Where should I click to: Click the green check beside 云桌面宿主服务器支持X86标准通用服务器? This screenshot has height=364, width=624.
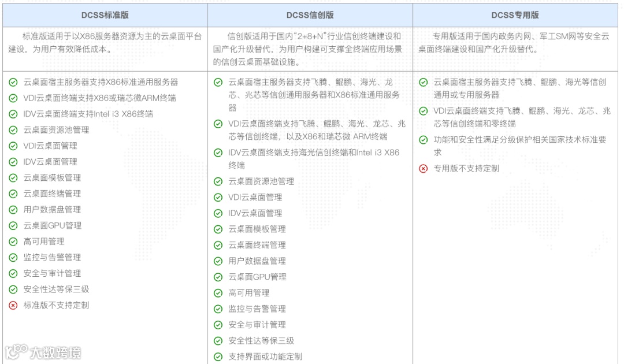point(13,83)
